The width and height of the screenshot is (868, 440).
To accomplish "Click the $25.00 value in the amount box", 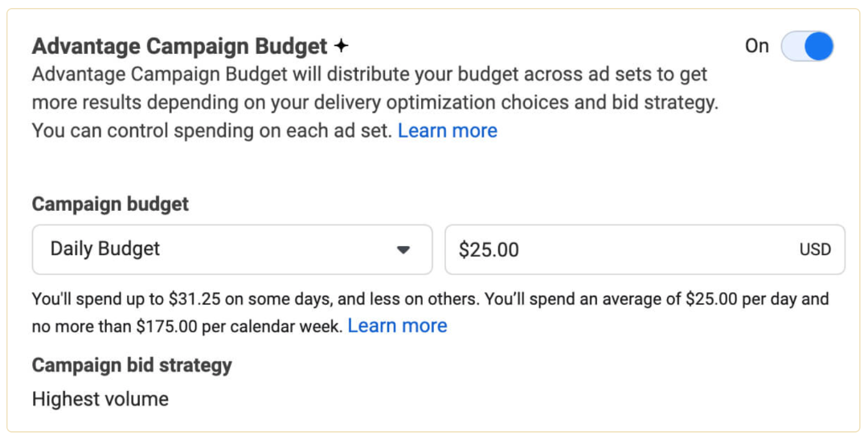I will (489, 250).
